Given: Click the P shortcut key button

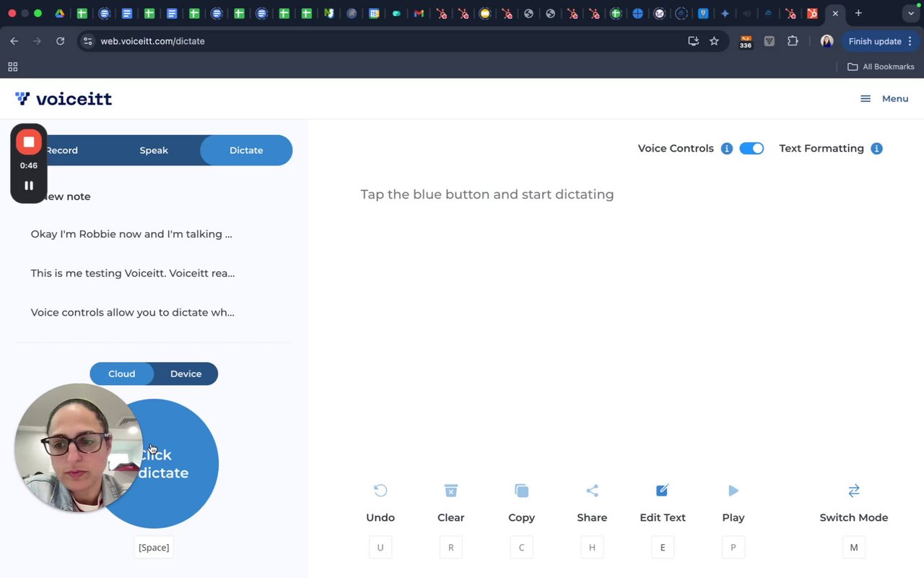Looking at the screenshot, I should 733,547.
